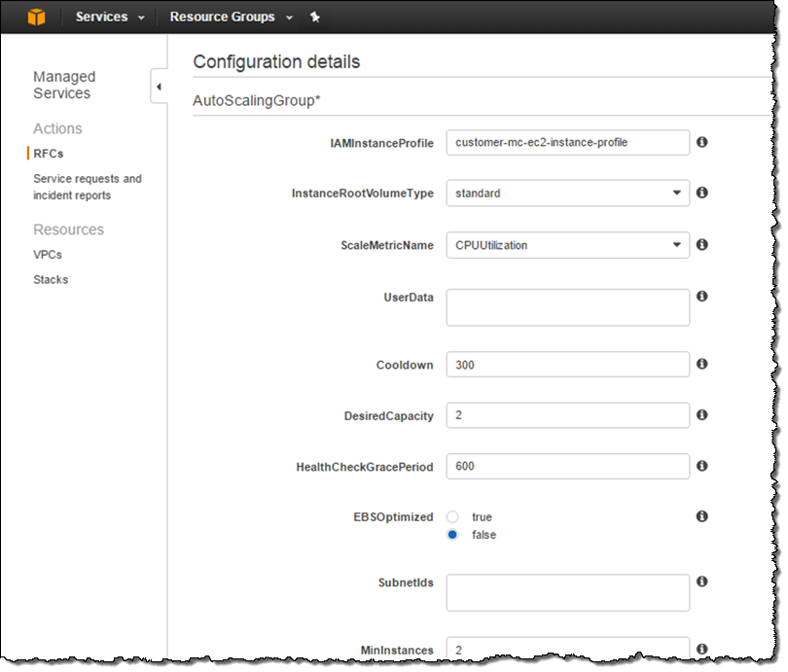Screen dimensions: 788x672
Task: Select the EBSOptimized false radio button
Action: 452,535
